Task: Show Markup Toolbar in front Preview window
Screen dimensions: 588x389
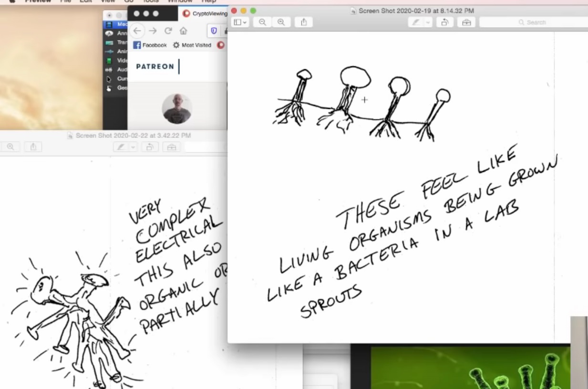Action: [466, 22]
